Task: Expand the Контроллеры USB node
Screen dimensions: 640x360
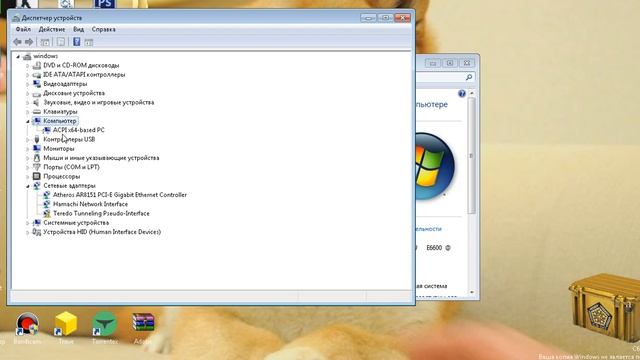Action: click(28, 140)
